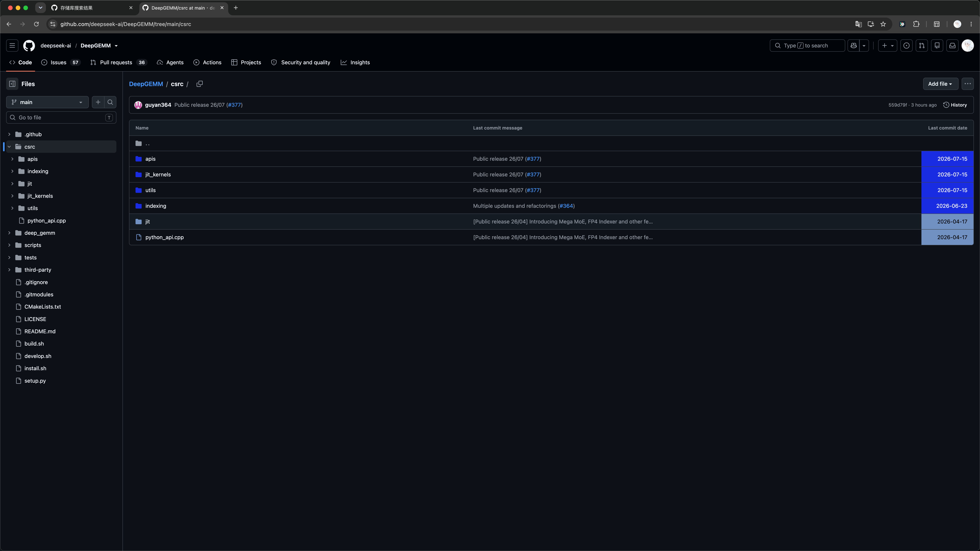The width and height of the screenshot is (980, 551).
Task: Open the Security and quality tab
Action: point(301,62)
